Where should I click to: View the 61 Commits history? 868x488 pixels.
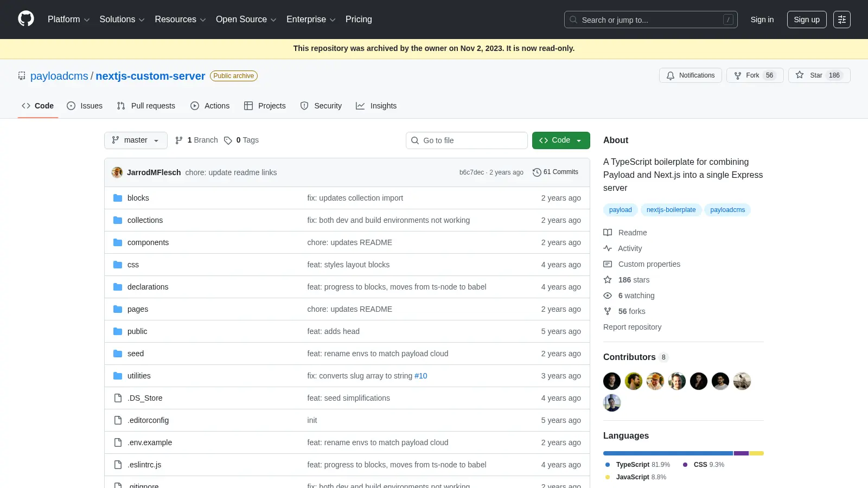556,172
